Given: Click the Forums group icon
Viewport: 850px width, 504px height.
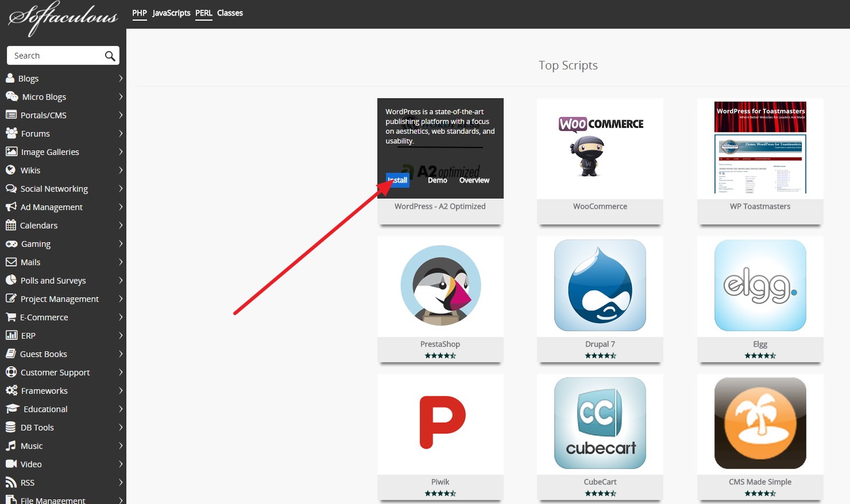Looking at the screenshot, I should pyautogui.click(x=11, y=133).
